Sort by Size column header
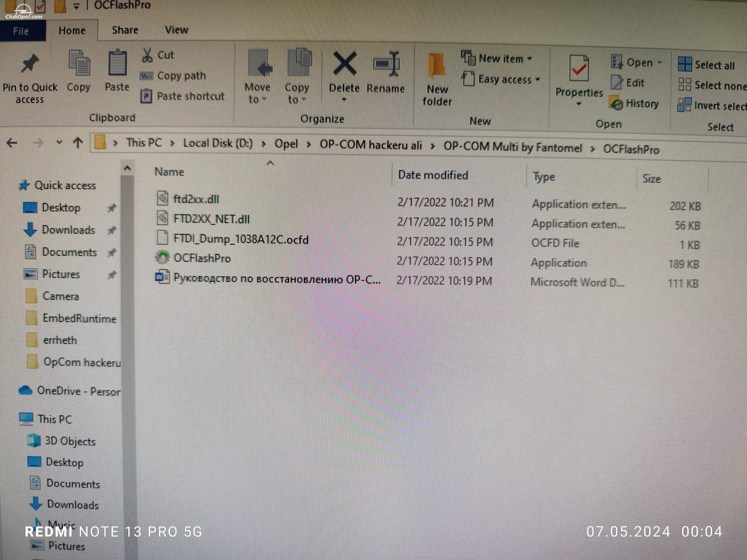Viewport: 747px width, 560px height. click(651, 179)
